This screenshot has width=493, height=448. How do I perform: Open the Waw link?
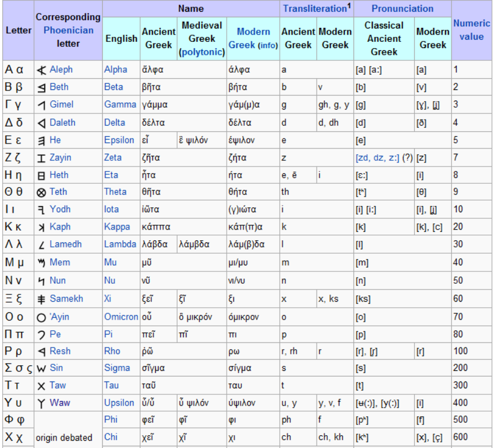click(x=60, y=403)
